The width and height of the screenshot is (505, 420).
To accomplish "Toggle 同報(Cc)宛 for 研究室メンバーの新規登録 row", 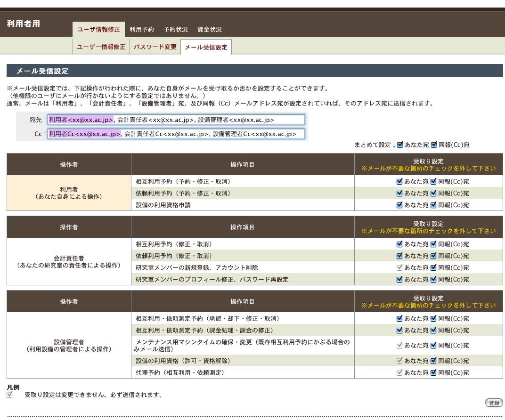I will [x=434, y=267].
